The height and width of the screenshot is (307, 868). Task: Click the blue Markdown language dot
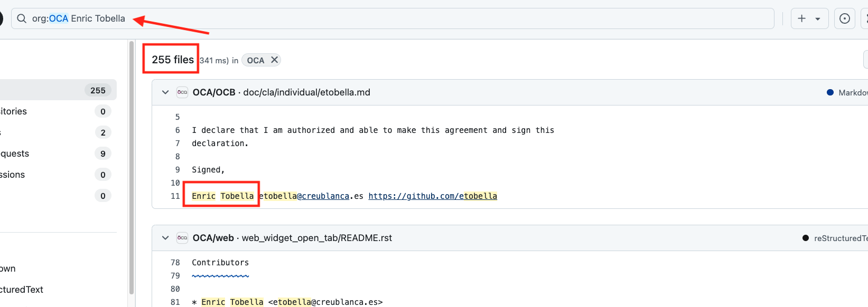click(x=830, y=92)
